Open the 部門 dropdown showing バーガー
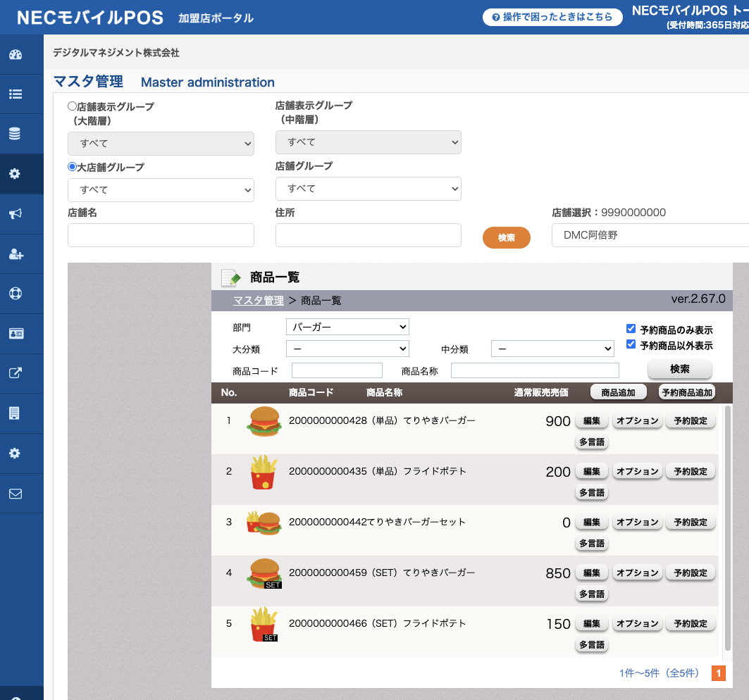This screenshot has width=749, height=700. pos(347,327)
